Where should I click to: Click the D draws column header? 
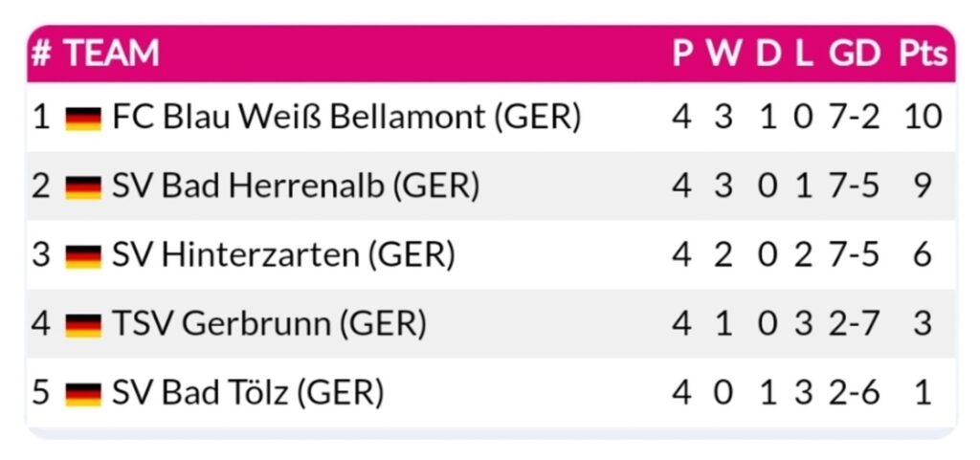tap(768, 54)
